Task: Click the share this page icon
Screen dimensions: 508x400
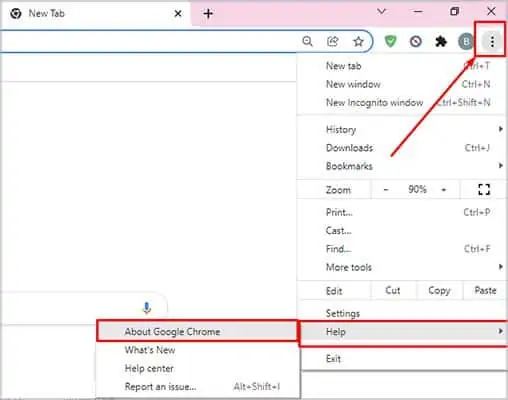Action: (x=333, y=42)
